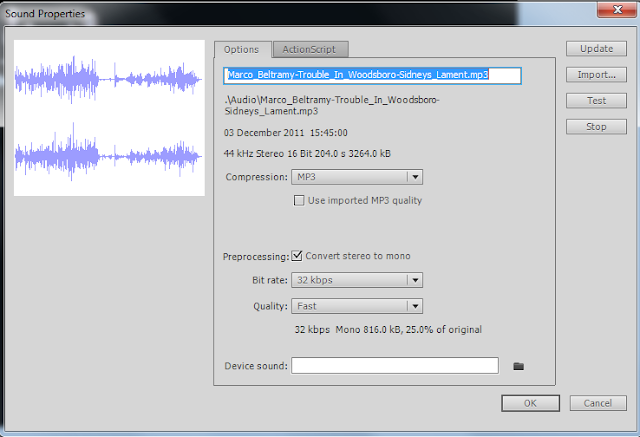Click the Device sound input field
640x437 pixels.
click(x=395, y=366)
